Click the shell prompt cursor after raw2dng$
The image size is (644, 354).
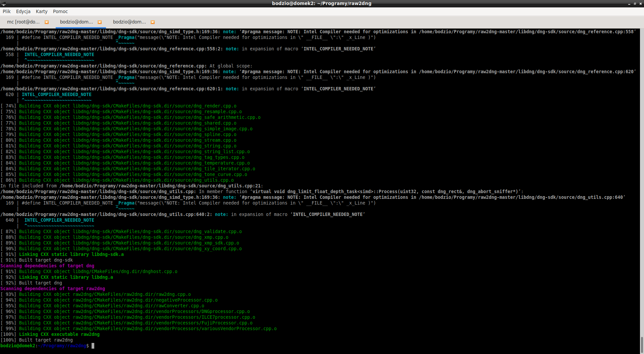[93, 346]
